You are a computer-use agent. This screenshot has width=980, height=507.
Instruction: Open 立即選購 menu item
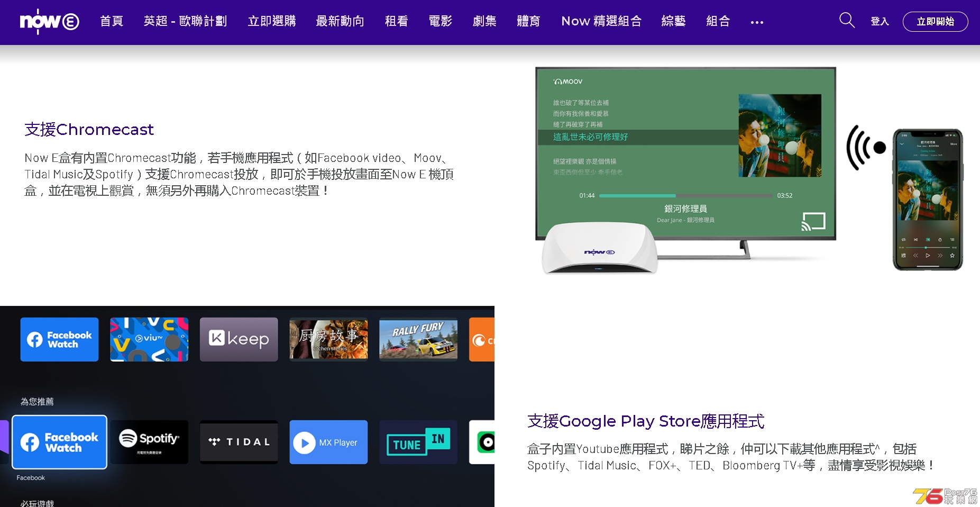pyautogui.click(x=272, y=21)
